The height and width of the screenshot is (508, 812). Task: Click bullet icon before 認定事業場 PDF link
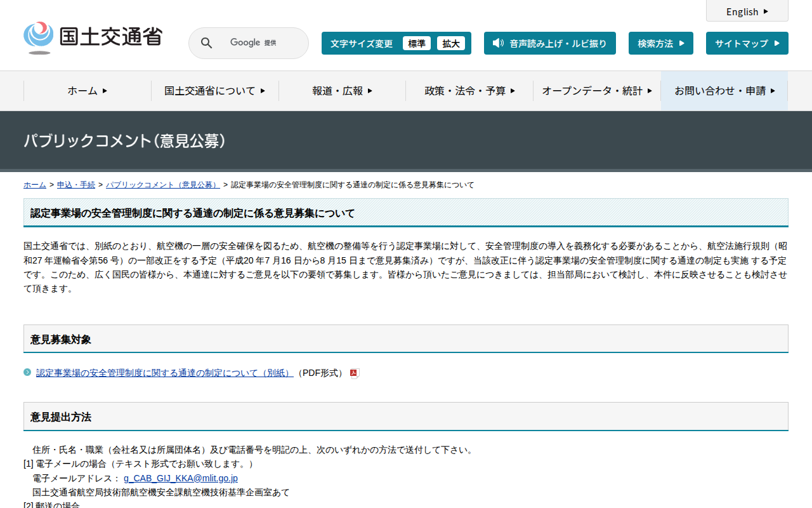(x=27, y=372)
